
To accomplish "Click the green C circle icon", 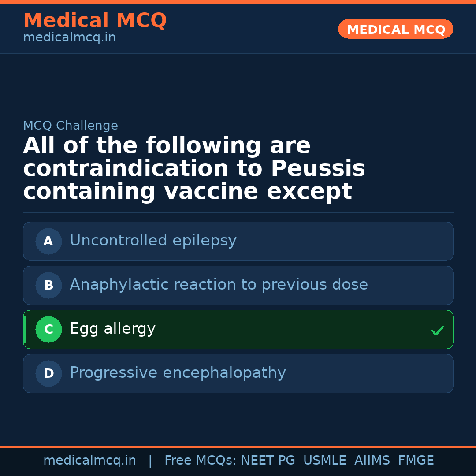I will [x=48, y=329].
